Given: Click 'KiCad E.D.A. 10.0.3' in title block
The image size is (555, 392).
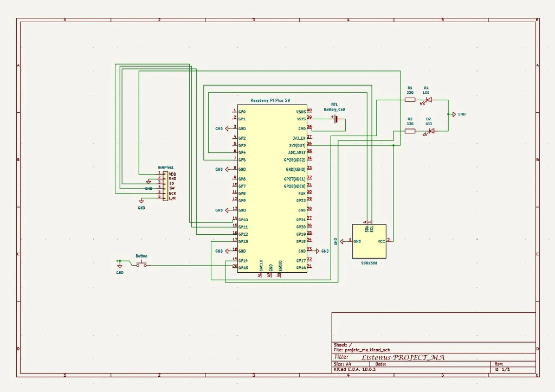Looking at the screenshot, I should (354, 369).
